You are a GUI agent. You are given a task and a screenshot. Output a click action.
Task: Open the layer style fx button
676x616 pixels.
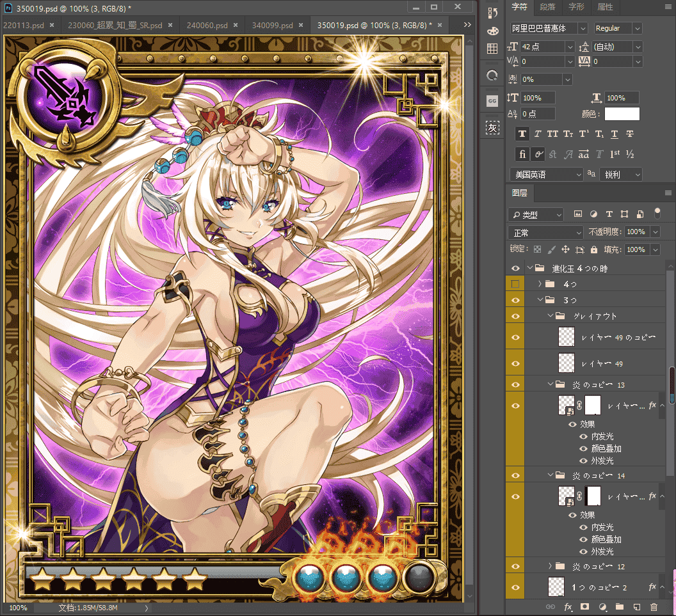click(x=568, y=607)
